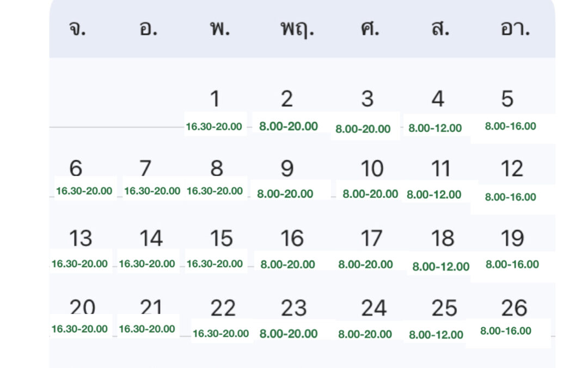Click date 23 on the calendar
588x368 pixels.
click(x=293, y=309)
